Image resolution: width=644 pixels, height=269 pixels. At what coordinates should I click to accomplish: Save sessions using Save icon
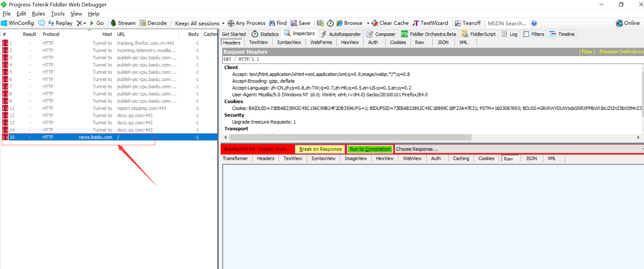(x=300, y=23)
